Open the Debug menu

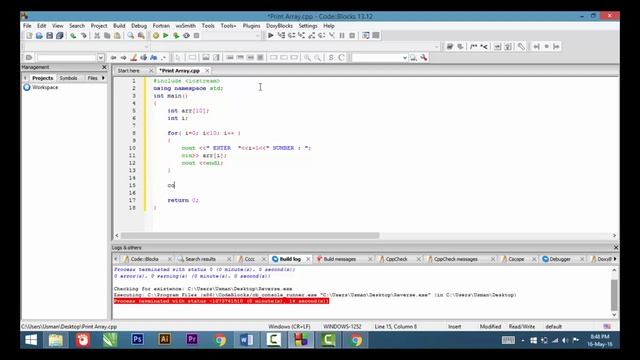click(139, 26)
